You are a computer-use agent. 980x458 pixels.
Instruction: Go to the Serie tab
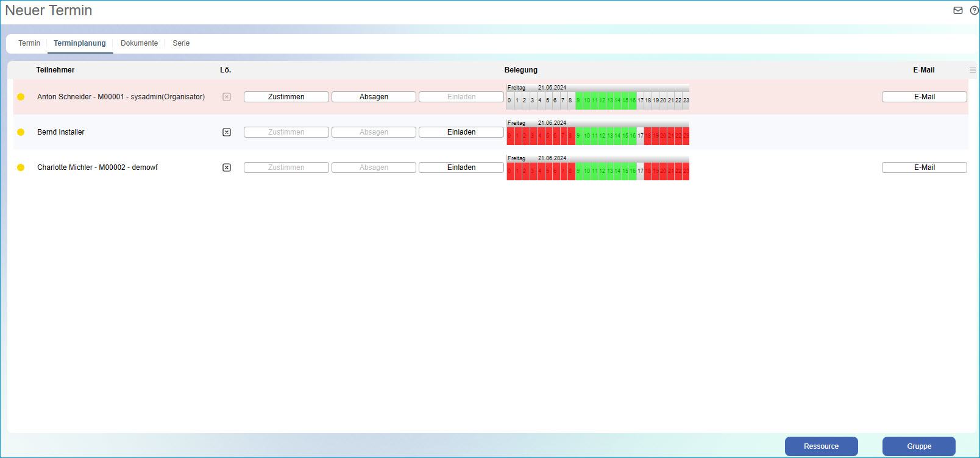[x=181, y=43]
